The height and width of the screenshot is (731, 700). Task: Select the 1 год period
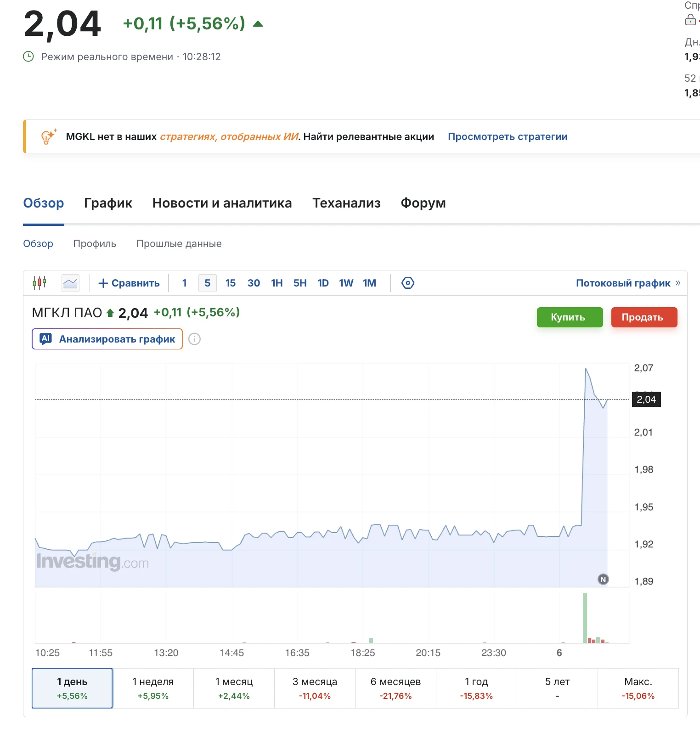pyautogui.click(x=476, y=688)
